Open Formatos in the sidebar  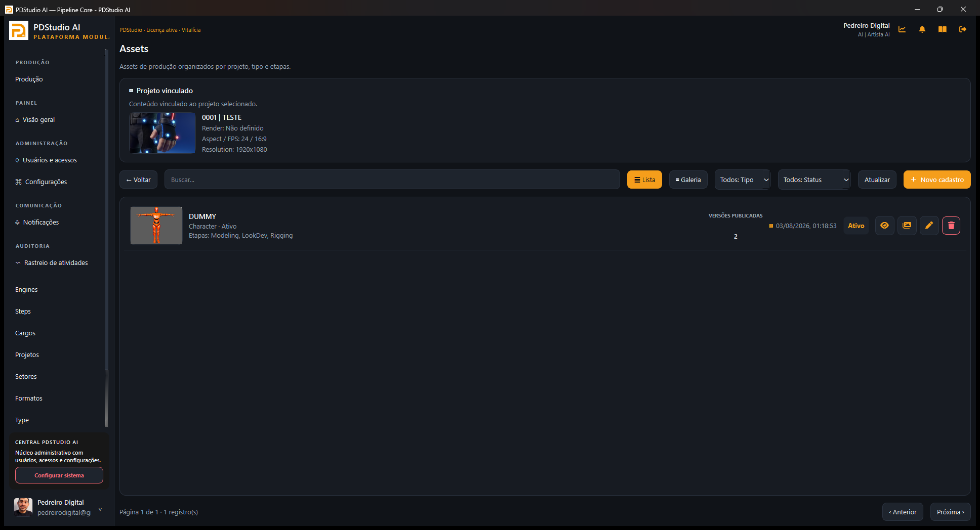click(x=29, y=398)
